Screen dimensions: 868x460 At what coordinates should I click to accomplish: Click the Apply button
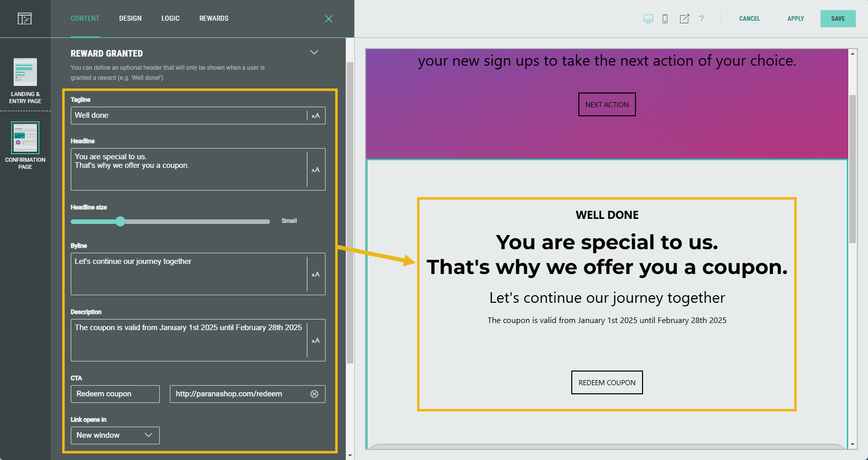(x=795, y=19)
